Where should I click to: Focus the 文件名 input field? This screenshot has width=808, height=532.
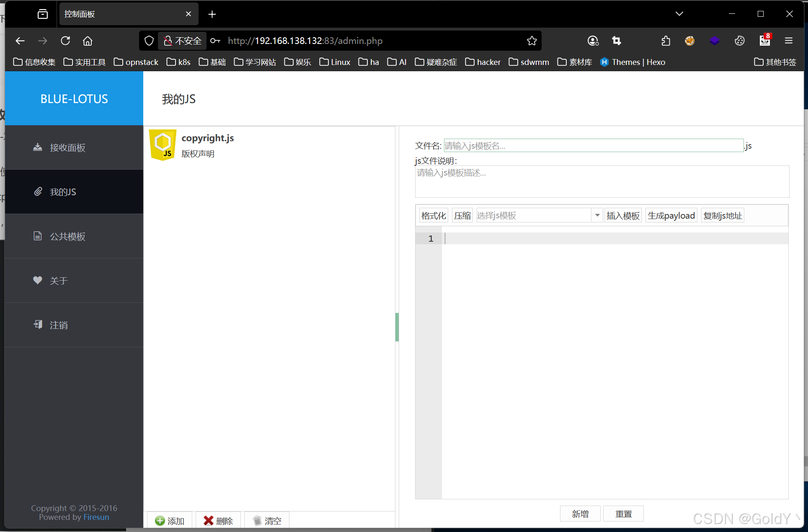click(593, 145)
